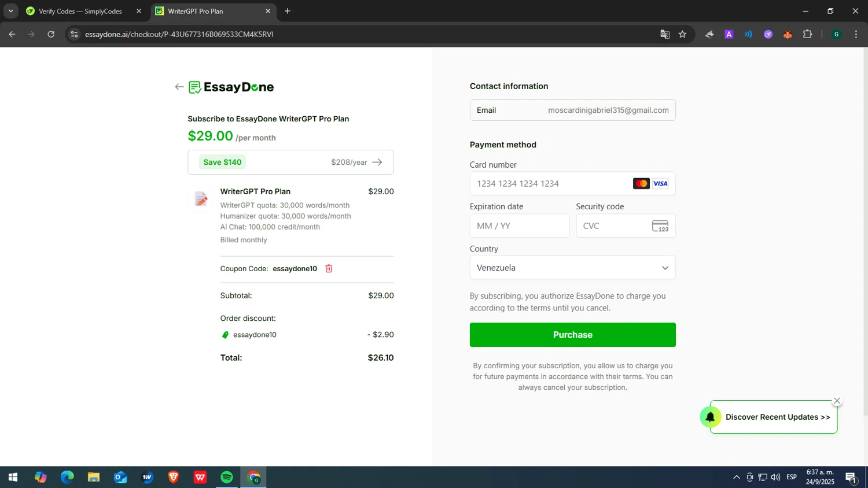The width and height of the screenshot is (868, 488).
Task: Click the green tag icon next to essaydone10
Action: click(x=225, y=335)
